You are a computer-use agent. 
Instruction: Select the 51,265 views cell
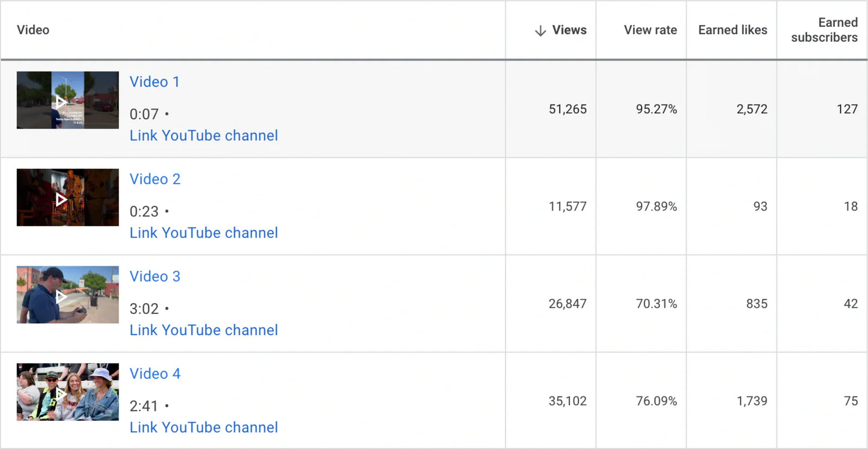[x=567, y=110]
